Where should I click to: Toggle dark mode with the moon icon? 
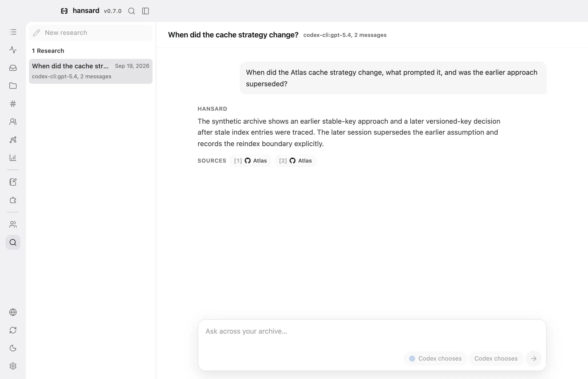tap(13, 348)
